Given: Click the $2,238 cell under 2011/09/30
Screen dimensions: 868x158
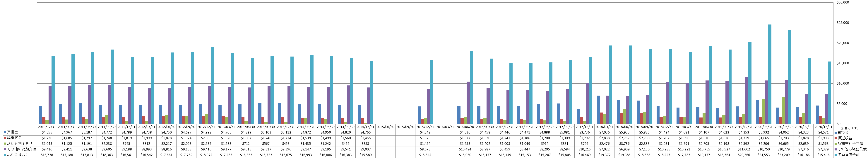Looking at the screenshot, I should point(107,144).
